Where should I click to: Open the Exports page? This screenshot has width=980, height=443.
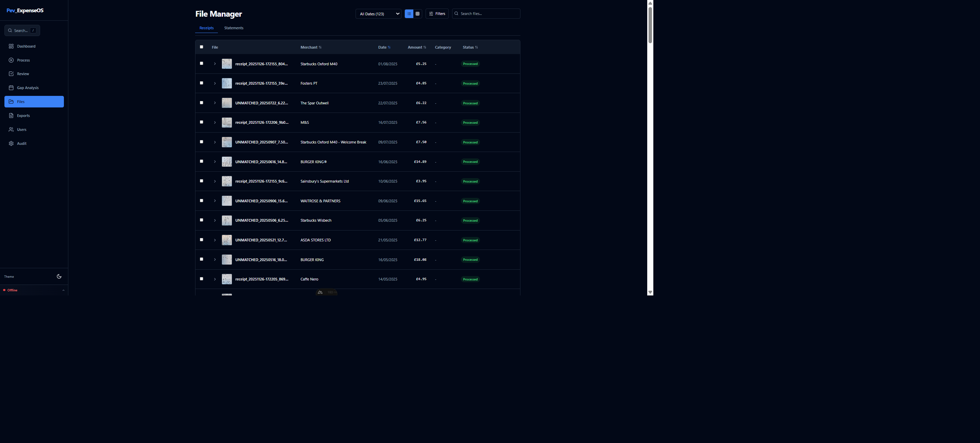pyautogui.click(x=23, y=115)
